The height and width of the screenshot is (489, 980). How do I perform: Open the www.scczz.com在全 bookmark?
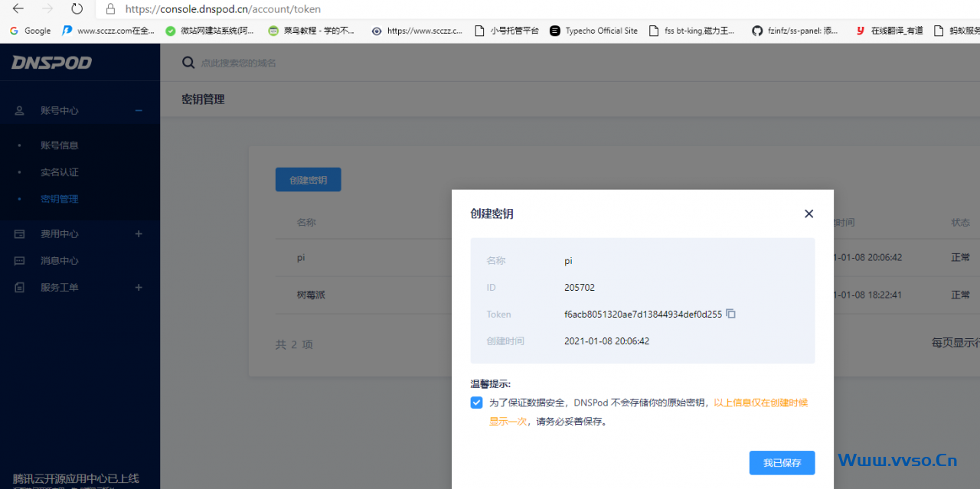(x=109, y=31)
